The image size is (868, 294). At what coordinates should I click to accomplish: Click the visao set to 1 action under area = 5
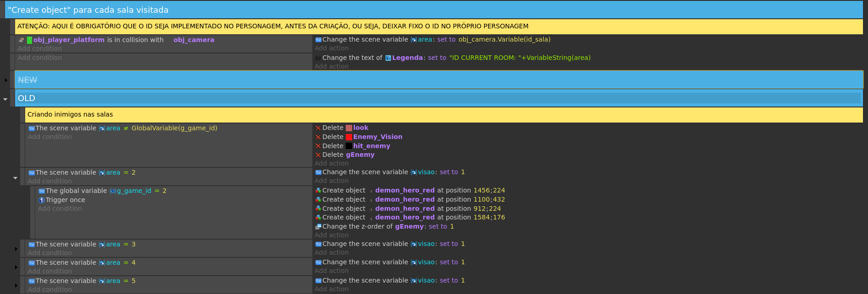click(390, 281)
